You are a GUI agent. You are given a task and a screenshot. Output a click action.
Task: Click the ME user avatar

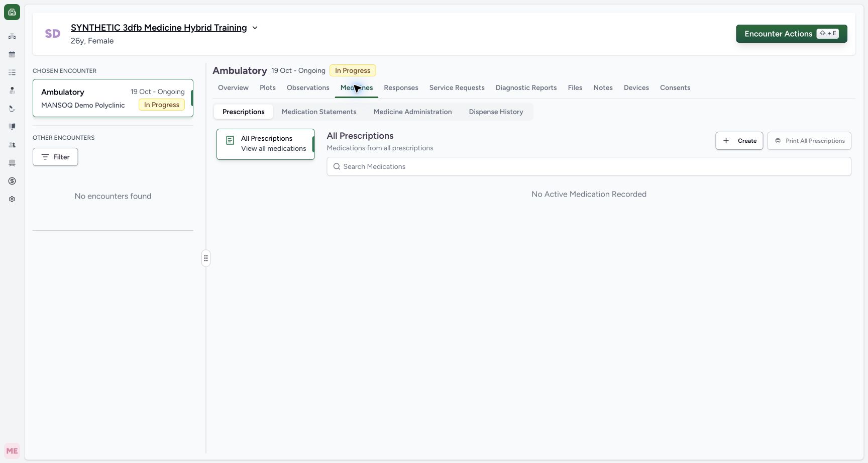[12, 451]
